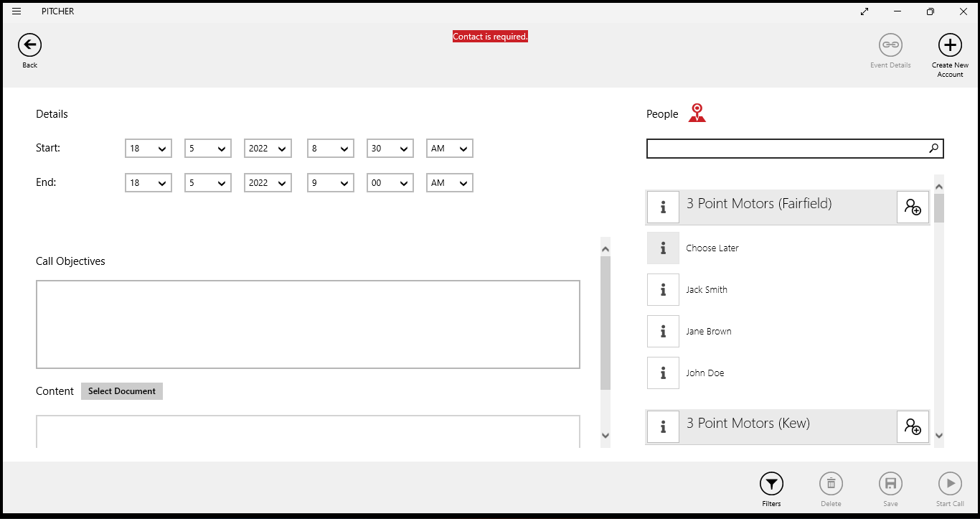The height and width of the screenshot is (519, 980).
Task: Toggle info for the Choose Later entry
Action: 662,248
